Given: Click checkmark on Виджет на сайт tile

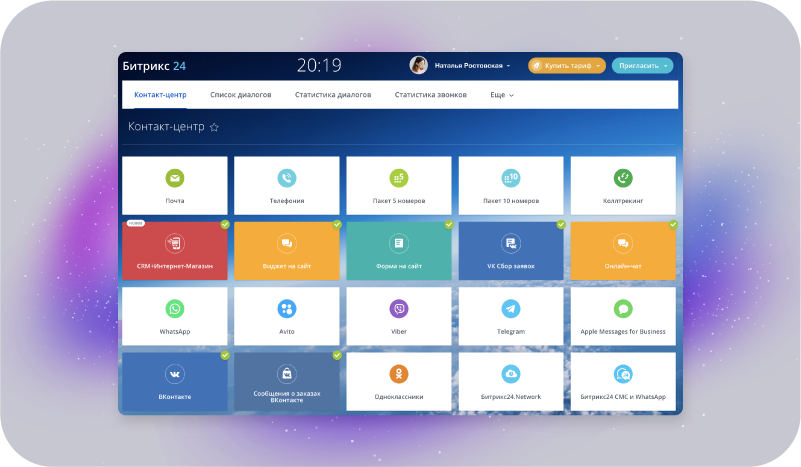Looking at the screenshot, I should tap(337, 224).
